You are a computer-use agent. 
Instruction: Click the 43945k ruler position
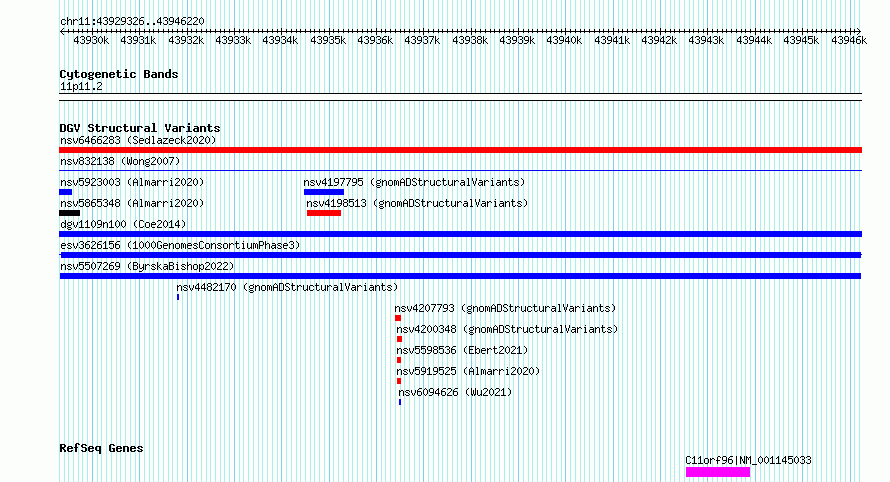[801, 40]
